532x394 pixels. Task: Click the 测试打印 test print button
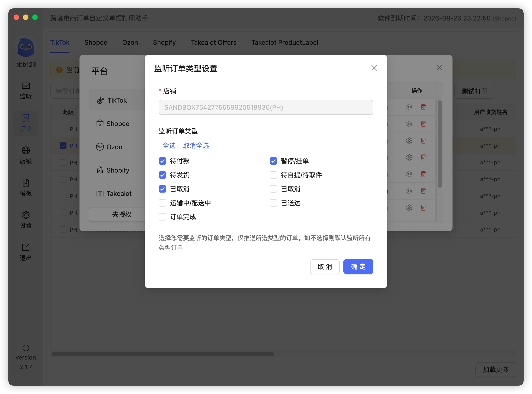[x=474, y=91]
